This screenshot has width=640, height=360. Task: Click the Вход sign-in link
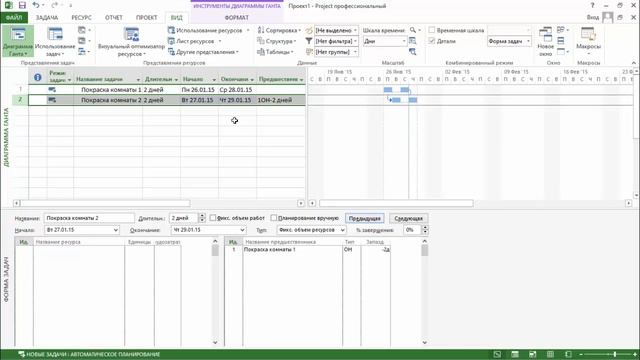[x=593, y=17]
